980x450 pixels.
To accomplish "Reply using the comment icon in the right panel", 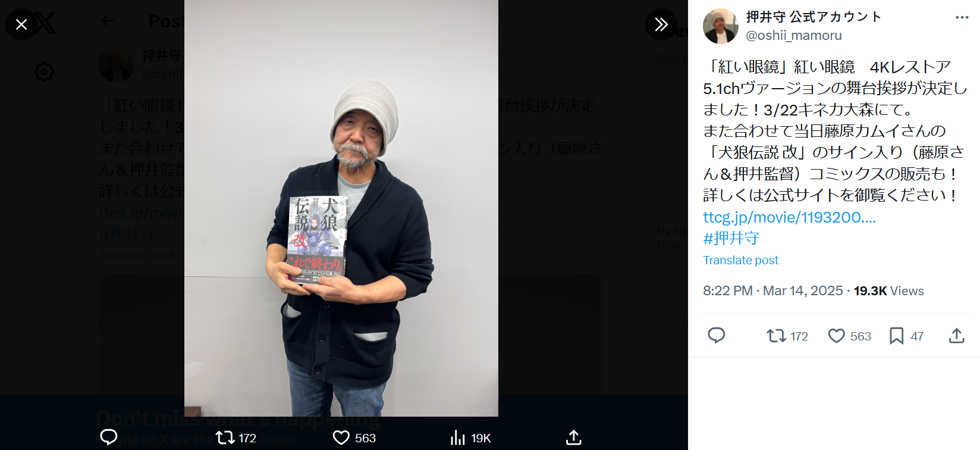I will 716,336.
